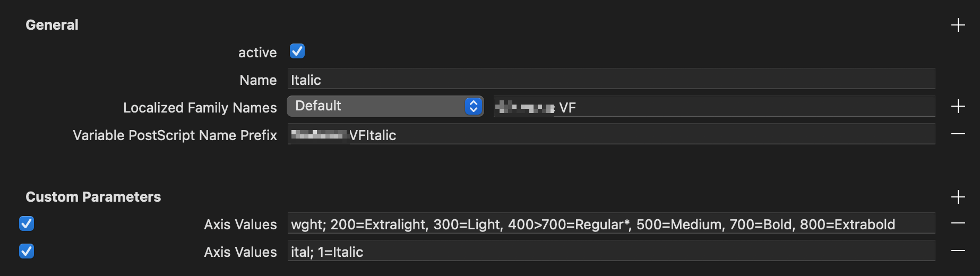
Task: Uncheck the ital Axis Values parameter
Action: pos(27,251)
